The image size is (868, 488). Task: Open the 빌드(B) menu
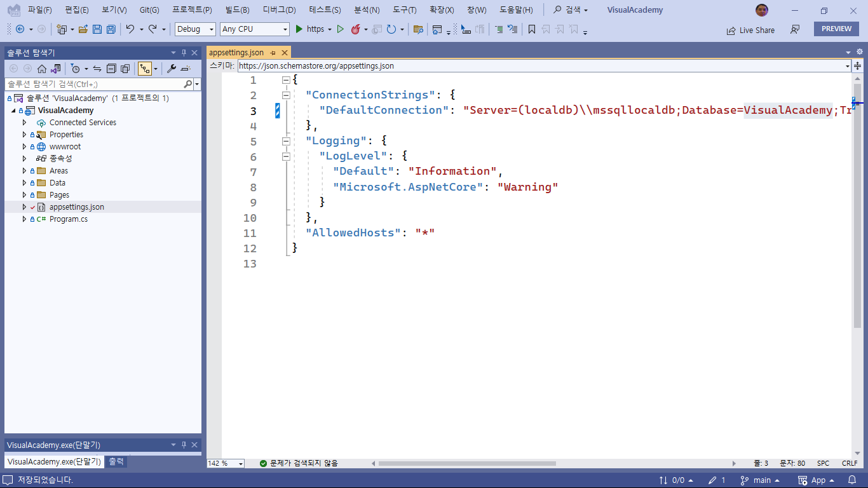click(x=237, y=10)
